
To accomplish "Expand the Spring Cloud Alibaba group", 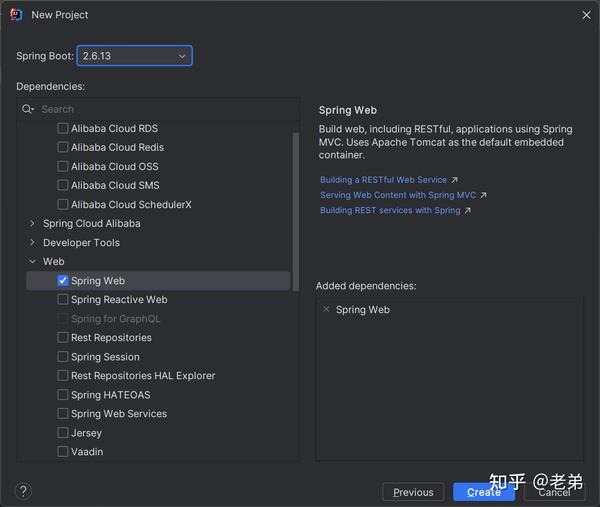I will tap(33, 223).
